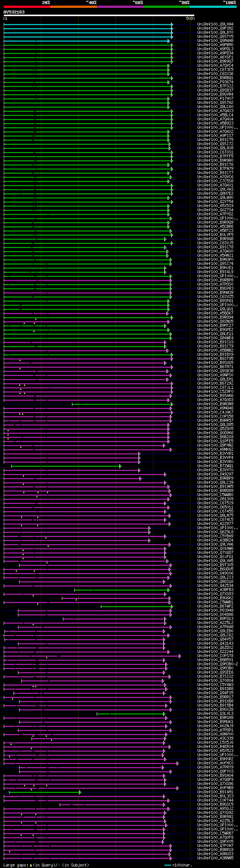The image size is (240, 868).
Task: Select the label UniRef100_B6TM71
Action: 215,367
